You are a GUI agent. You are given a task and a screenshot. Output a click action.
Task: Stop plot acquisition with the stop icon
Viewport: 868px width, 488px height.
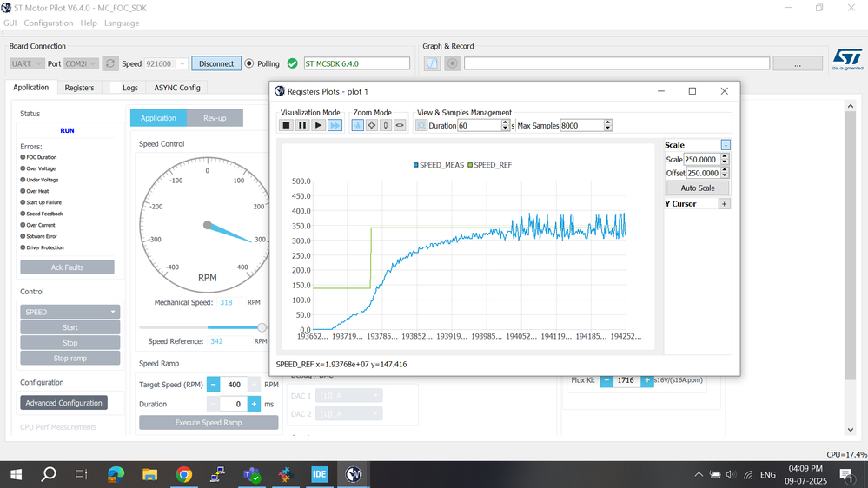(286, 126)
